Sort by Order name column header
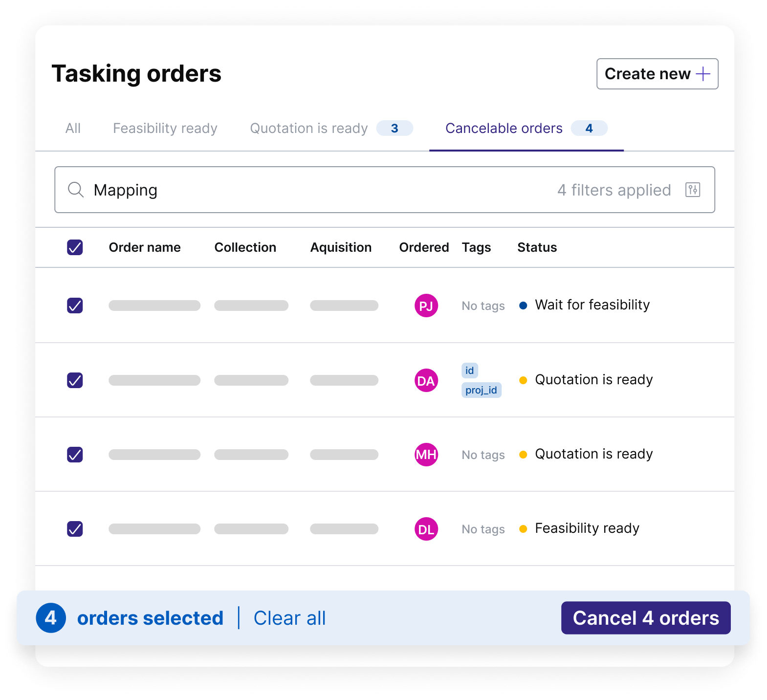This screenshot has height=700, width=767. coord(145,247)
